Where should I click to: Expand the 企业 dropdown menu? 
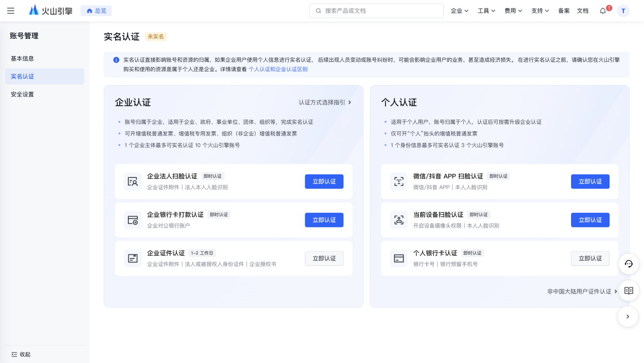click(x=460, y=11)
